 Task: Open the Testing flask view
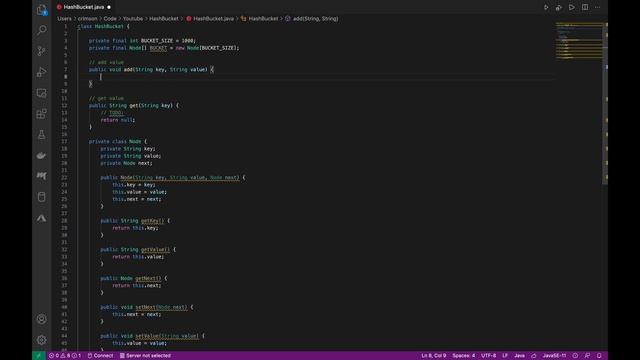(42, 135)
